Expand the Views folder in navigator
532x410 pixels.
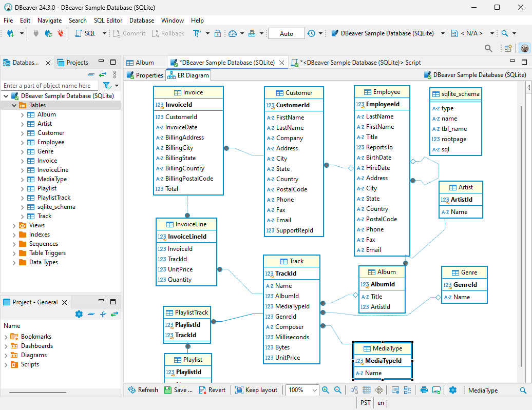14,225
